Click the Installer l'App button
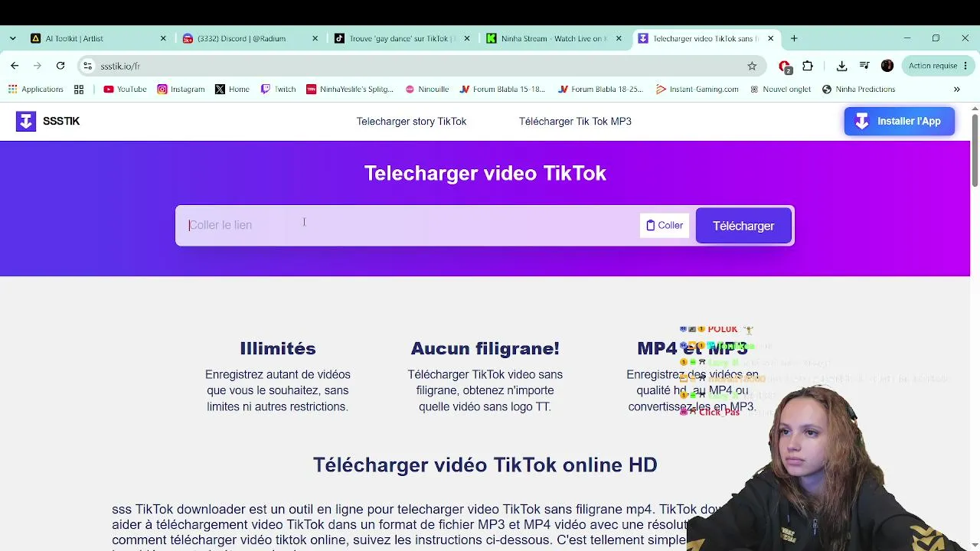 point(899,121)
